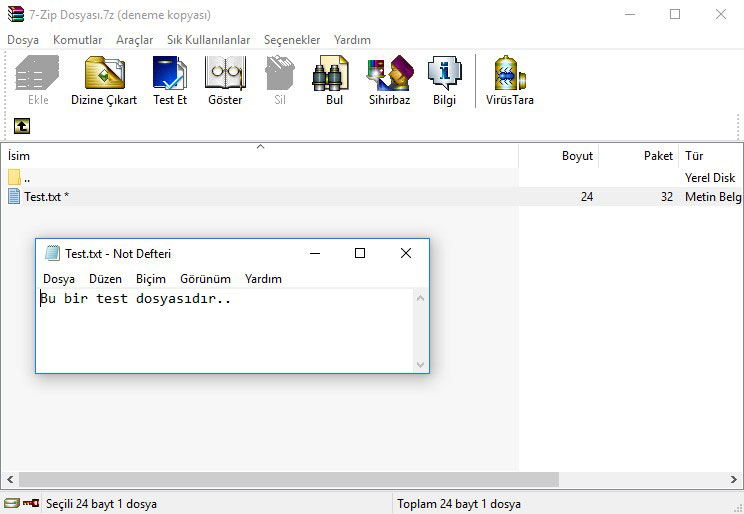Open the Komutlar menu
744x514 pixels.
point(77,40)
